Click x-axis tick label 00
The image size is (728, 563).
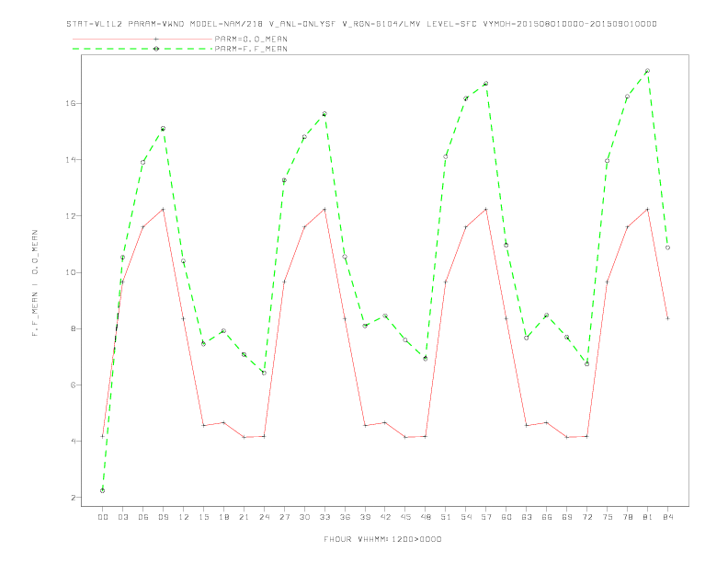(103, 517)
